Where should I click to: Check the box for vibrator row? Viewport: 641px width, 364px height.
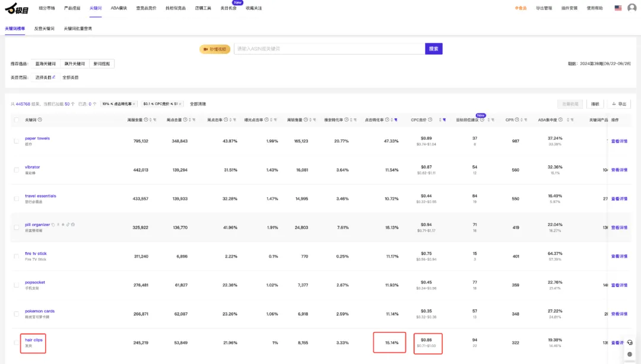(x=17, y=170)
